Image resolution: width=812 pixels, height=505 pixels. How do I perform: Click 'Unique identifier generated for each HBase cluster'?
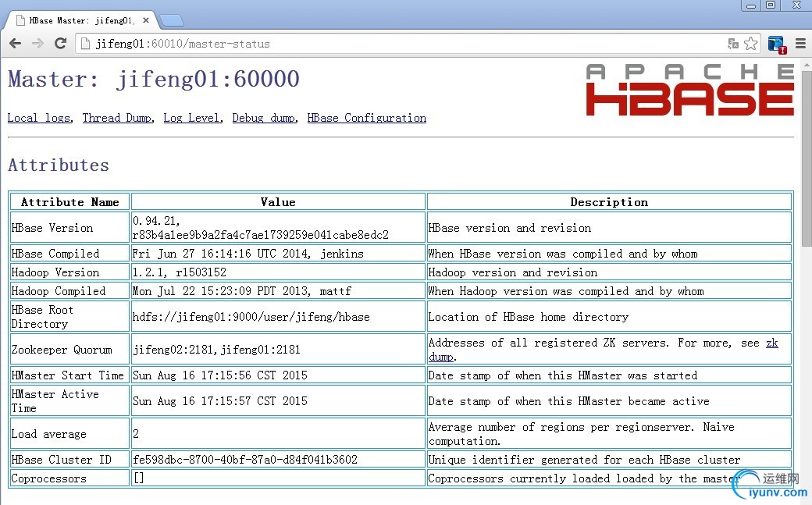point(585,460)
